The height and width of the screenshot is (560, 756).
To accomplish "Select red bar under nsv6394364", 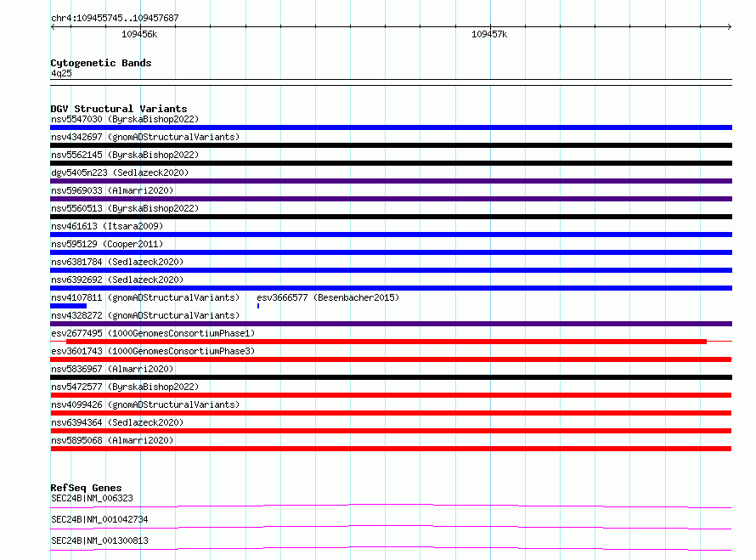I will (x=391, y=431).
